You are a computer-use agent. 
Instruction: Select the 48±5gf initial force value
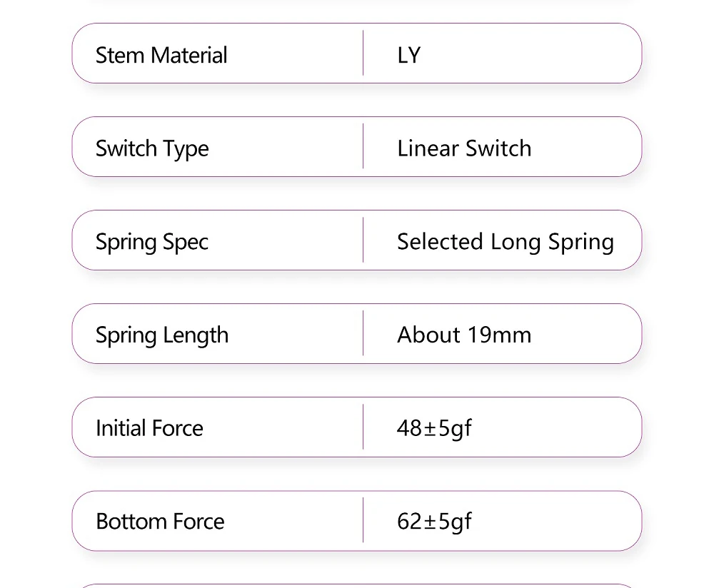(434, 428)
